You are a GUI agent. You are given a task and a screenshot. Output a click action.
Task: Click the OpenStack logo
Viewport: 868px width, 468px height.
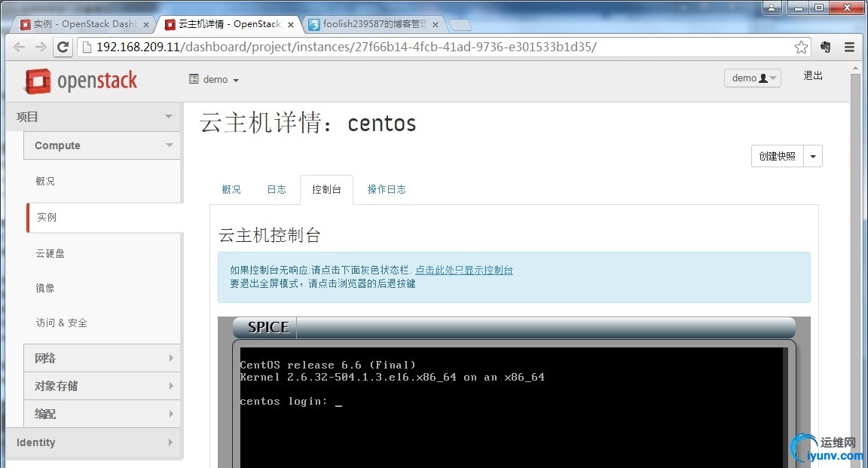coord(81,81)
